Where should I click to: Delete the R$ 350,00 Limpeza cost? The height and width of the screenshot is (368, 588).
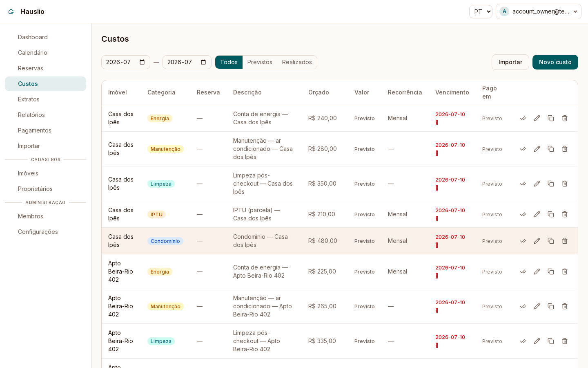565,184
